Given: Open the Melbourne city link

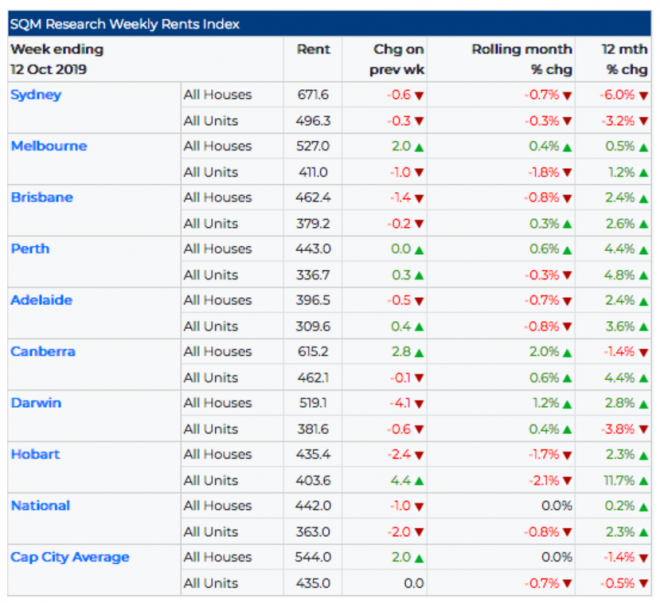Looking at the screenshot, I should click(48, 146).
